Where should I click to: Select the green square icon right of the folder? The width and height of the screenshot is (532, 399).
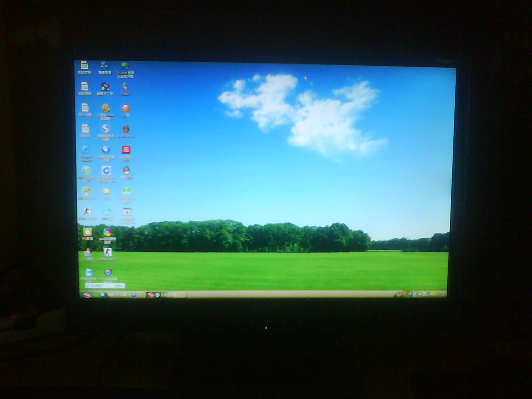pos(126,191)
